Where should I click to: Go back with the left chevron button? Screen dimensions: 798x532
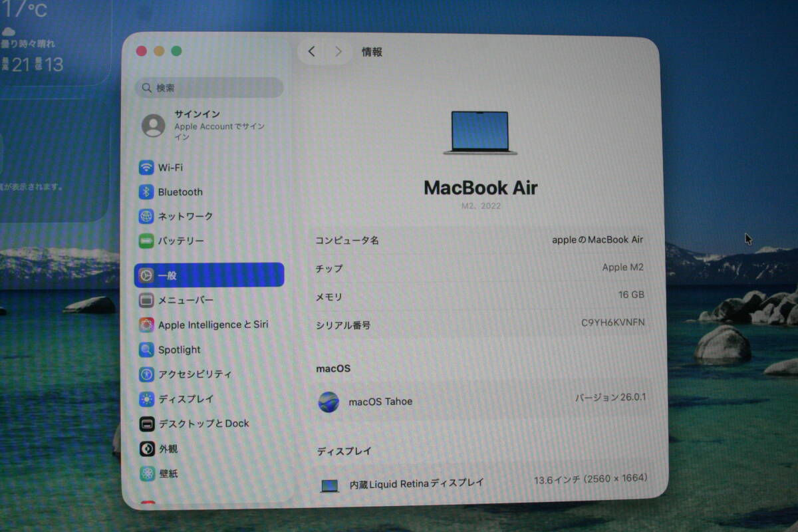312,52
